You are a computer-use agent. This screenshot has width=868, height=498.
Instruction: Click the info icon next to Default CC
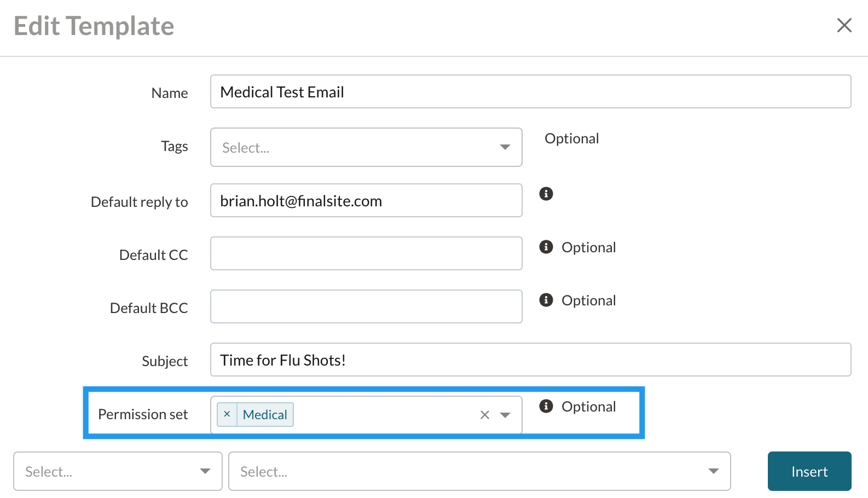546,247
